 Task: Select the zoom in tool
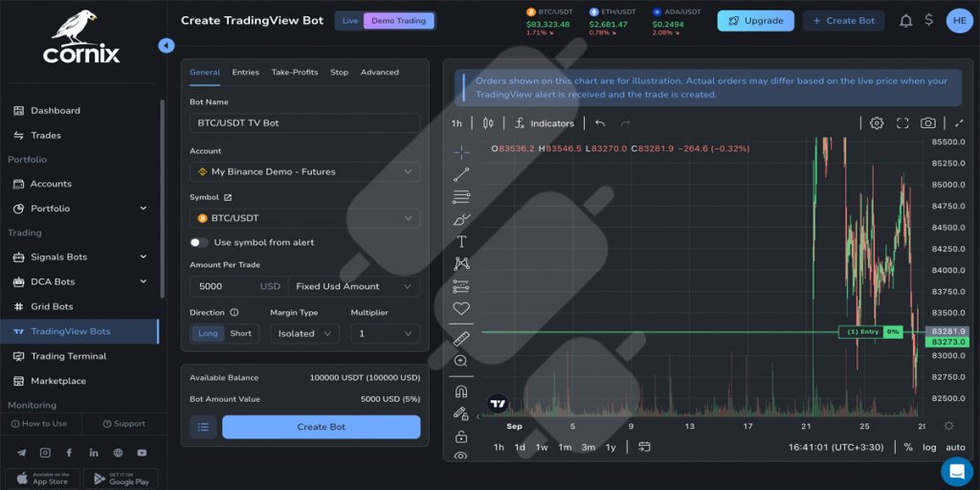(x=461, y=361)
